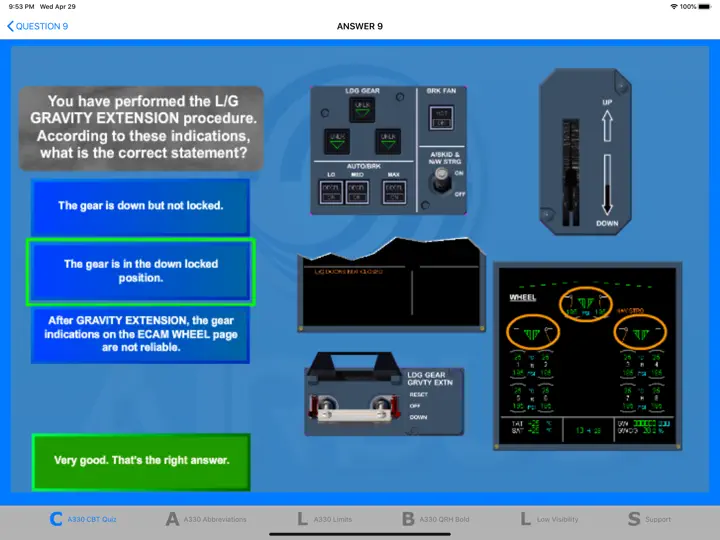Select answer 'The gear is down but not locked.'
This screenshot has width=720, height=540.
pyautogui.click(x=141, y=206)
